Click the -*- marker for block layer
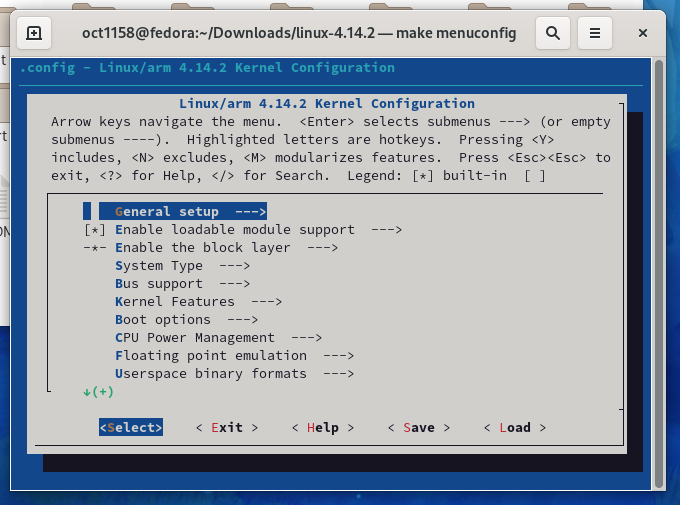Viewport: 680px width, 505px height. (x=95, y=248)
